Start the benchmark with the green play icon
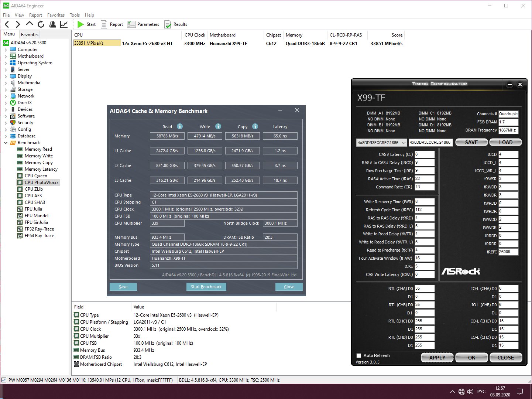 (80, 24)
